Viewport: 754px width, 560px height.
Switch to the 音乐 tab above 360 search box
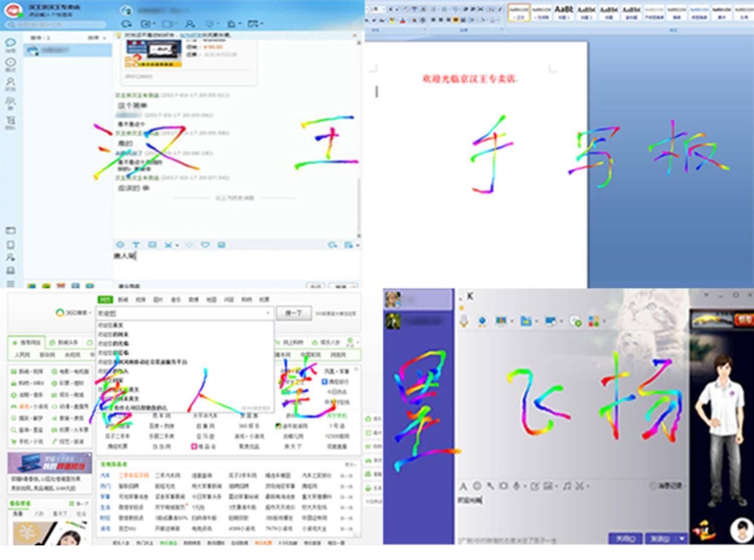pyautogui.click(x=176, y=300)
